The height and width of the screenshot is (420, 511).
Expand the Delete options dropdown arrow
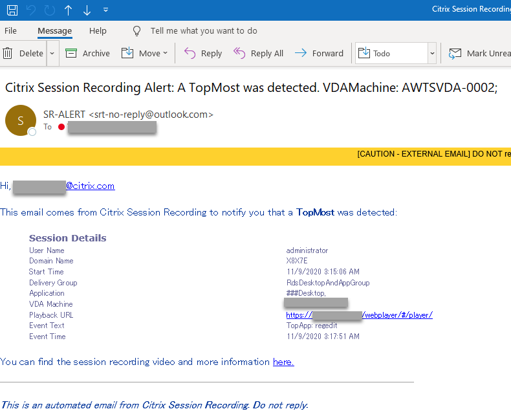click(52, 54)
